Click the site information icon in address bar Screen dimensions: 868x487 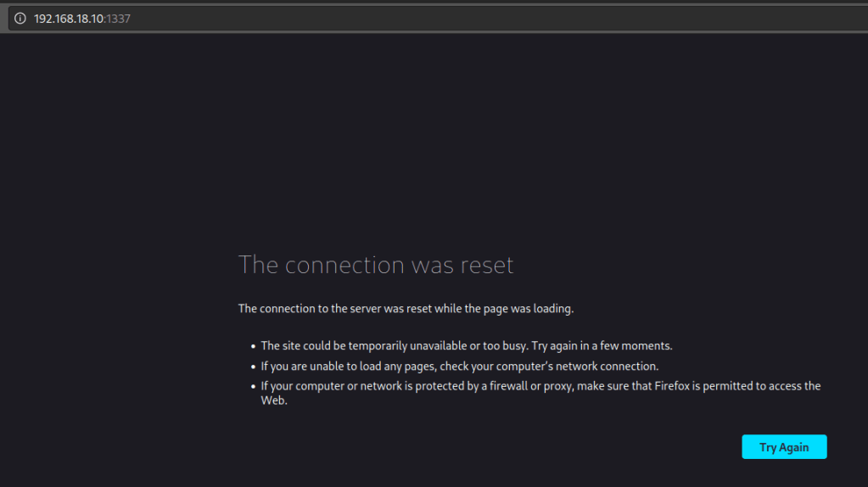pos(20,19)
